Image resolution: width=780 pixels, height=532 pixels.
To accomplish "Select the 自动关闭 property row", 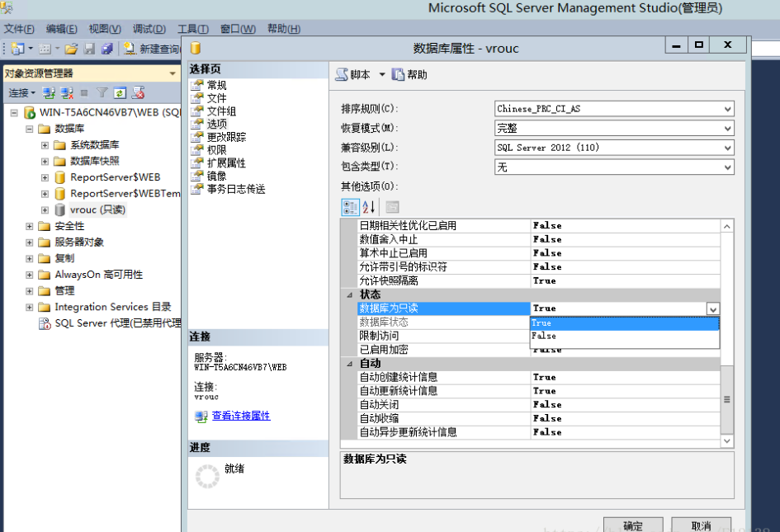I will point(539,405).
